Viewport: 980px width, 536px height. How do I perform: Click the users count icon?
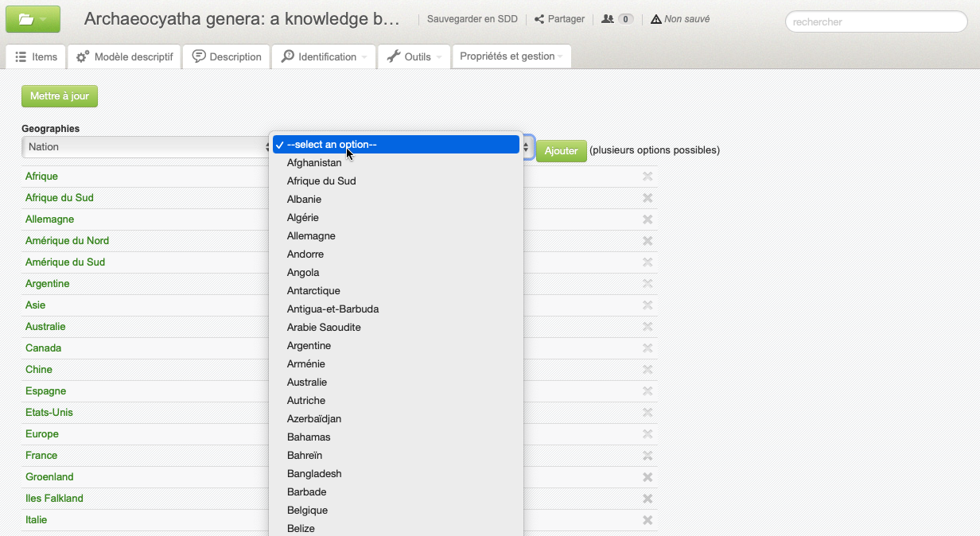608,19
